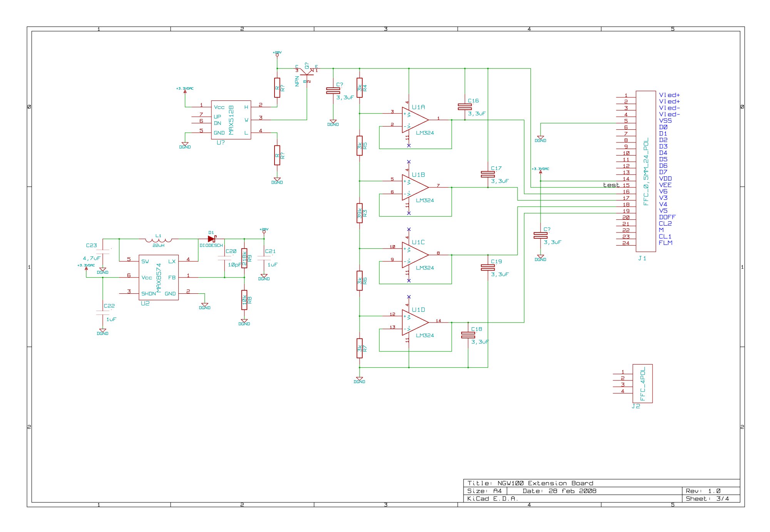Click the U1B op-amp triangle
770x532 pixels.
(x=415, y=187)
